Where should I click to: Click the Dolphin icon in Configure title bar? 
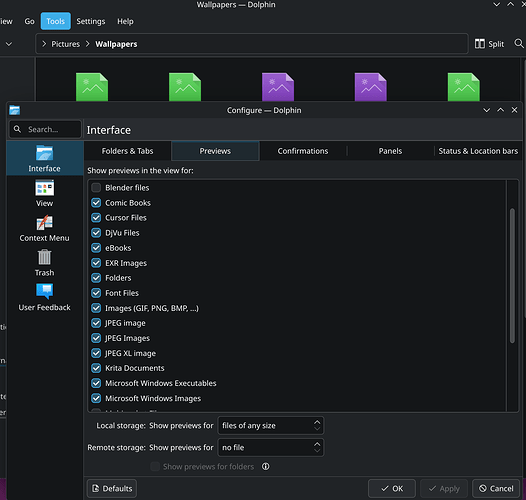pyautogui.click(x=14, y=110)
